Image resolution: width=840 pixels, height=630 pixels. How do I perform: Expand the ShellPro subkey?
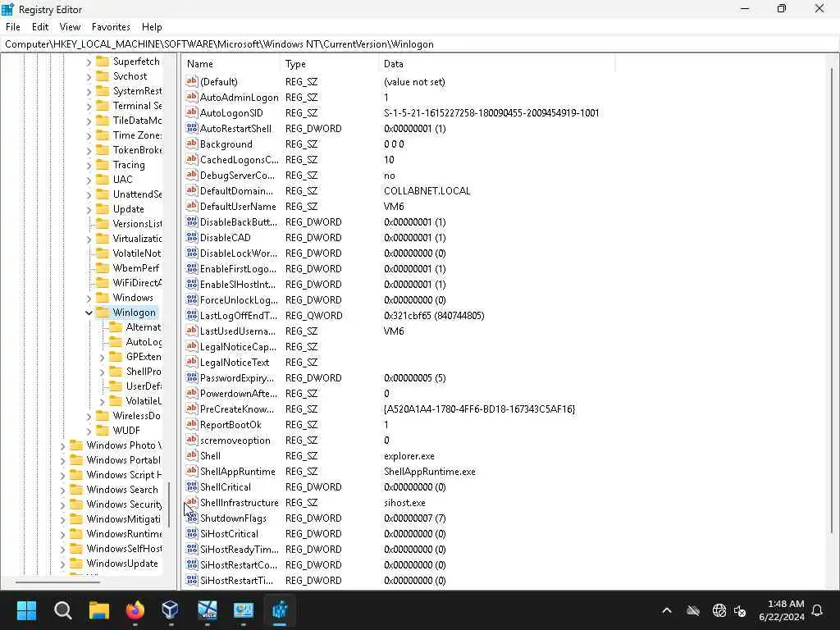[102, 372]
